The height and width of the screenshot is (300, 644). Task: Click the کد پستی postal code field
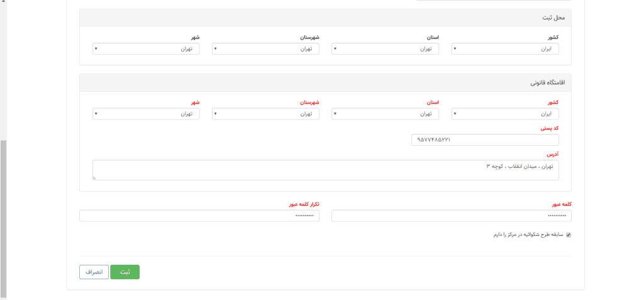point(485,140)
